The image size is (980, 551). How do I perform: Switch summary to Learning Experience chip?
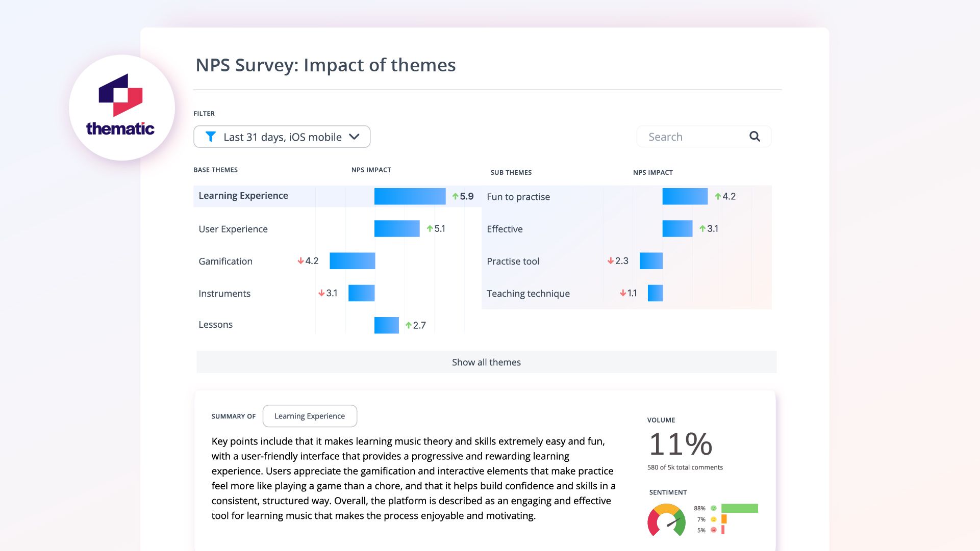[x=309, y=416]
